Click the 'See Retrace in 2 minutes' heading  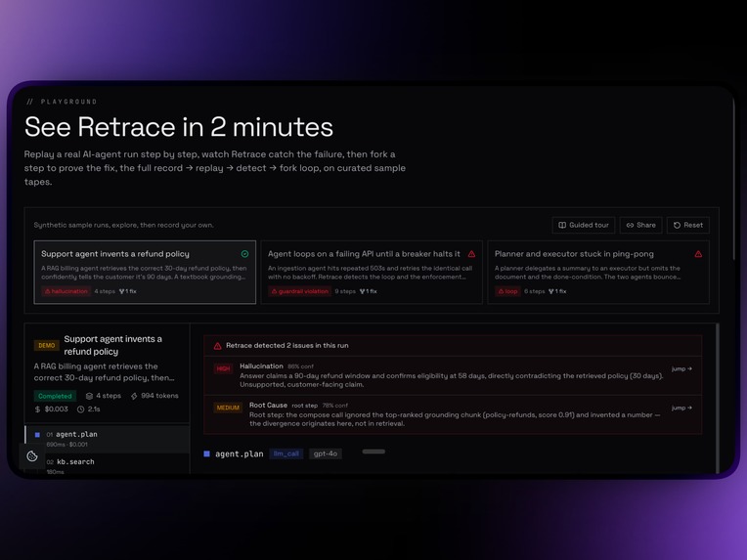pos(179,127)
